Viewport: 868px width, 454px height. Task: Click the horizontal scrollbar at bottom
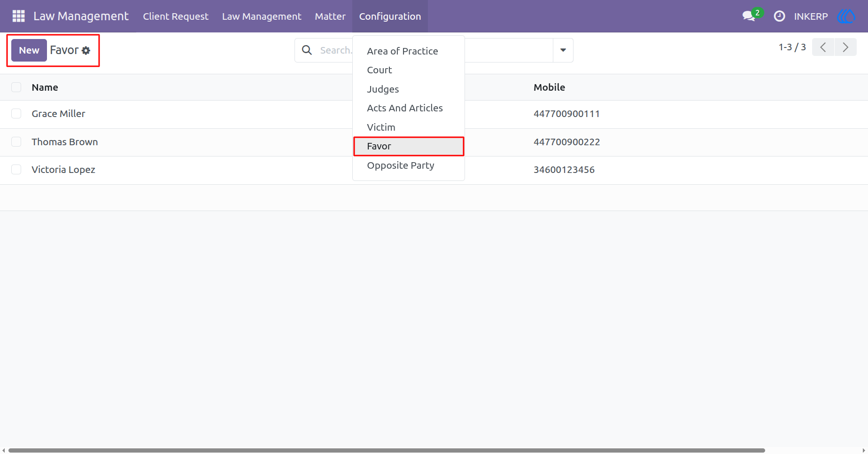click(387, 450)
